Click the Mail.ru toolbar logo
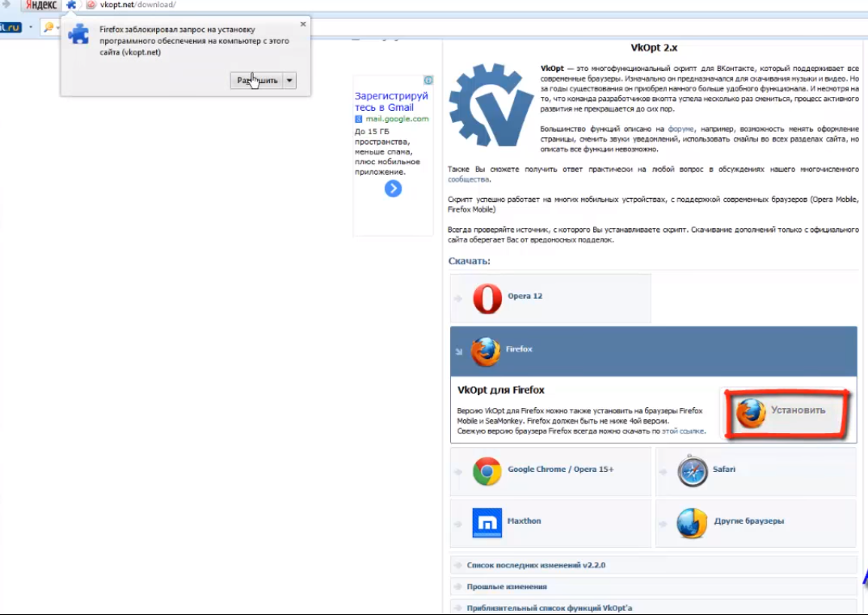The image size is (868, 615). tap(11, 27)
